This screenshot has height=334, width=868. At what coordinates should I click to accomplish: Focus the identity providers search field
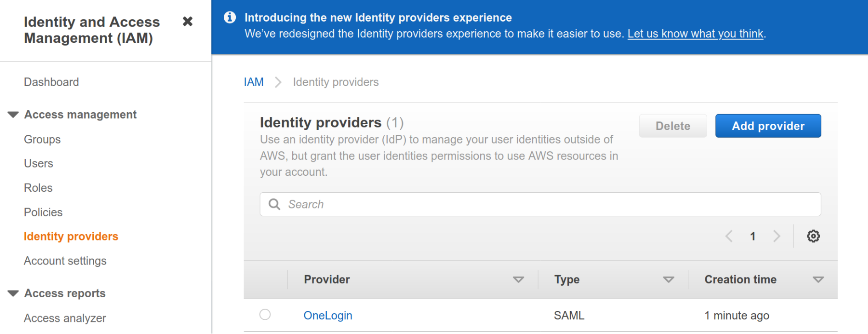(547, 204)
